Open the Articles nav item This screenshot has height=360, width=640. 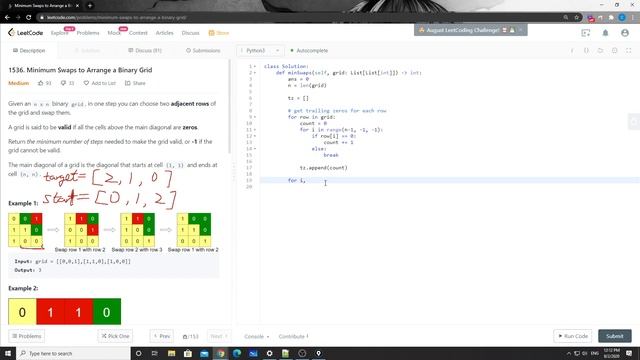coord(164,33)
